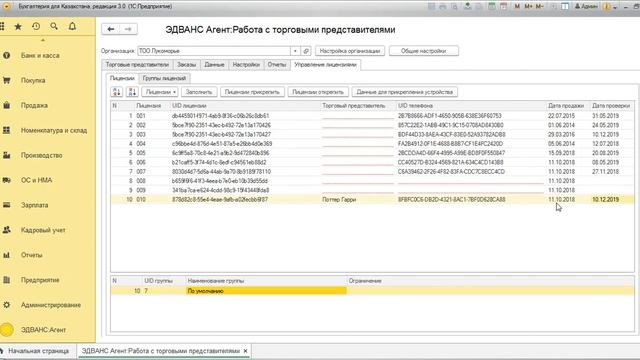The height and width of the screenshot is (360, 640).
Task: Click the Зарплата section icon
Action: click(7, 205)
